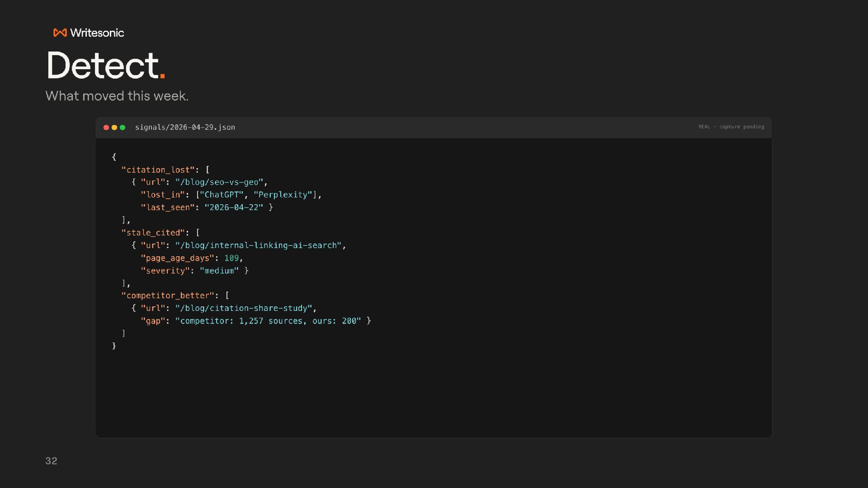This screenshot has width=868, height=488.
Task: Click the "Detect." heading
Action: (x=106, y=66)
